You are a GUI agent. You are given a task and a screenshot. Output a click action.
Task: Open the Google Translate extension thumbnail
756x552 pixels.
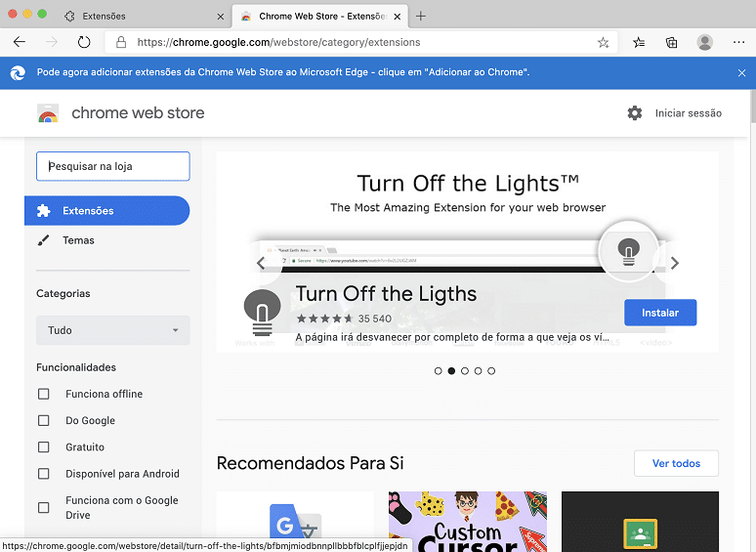pos(295,522)
